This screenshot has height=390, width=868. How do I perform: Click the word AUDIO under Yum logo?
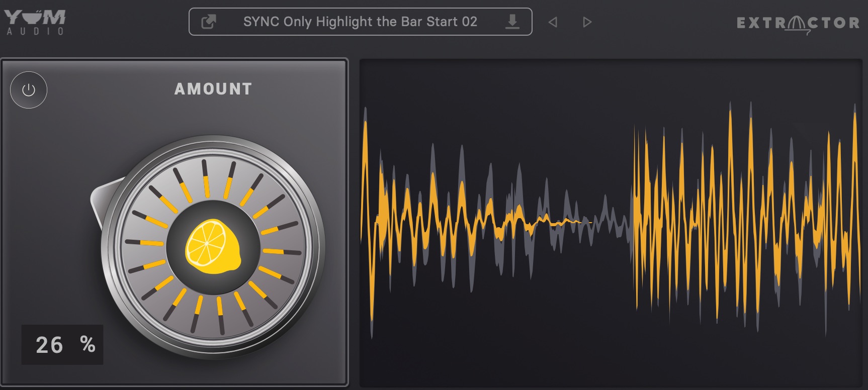coord(35,32)
